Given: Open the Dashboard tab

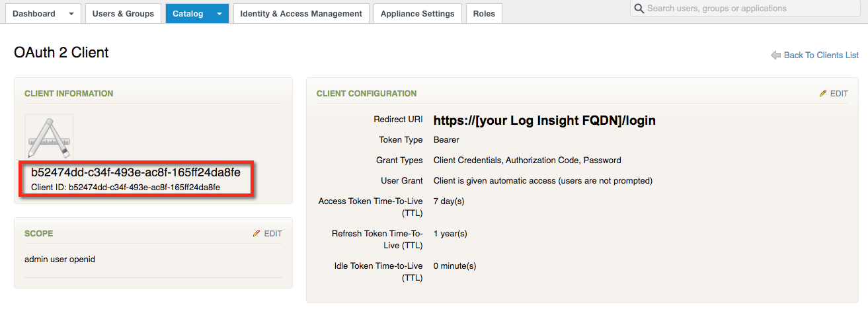Looking at the screenshot, I should 34,13.
